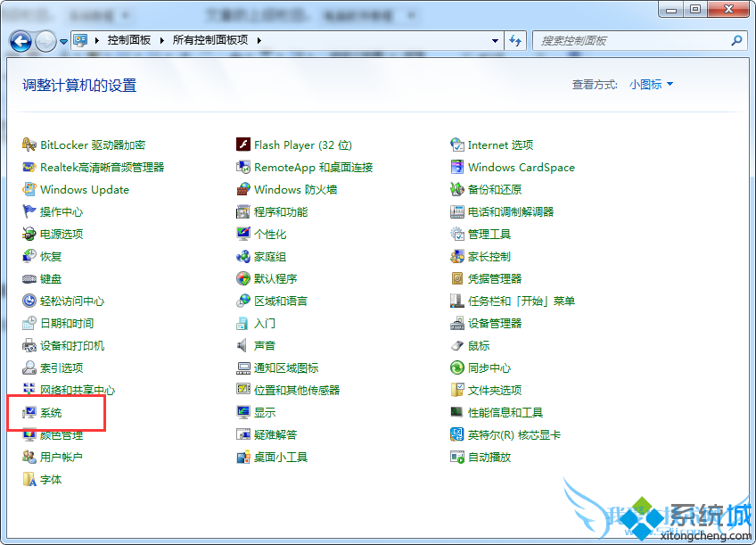Screen dimensions: 756x545
Task: Click the 程序和功能 icon
Action: (x=243, y=211)
